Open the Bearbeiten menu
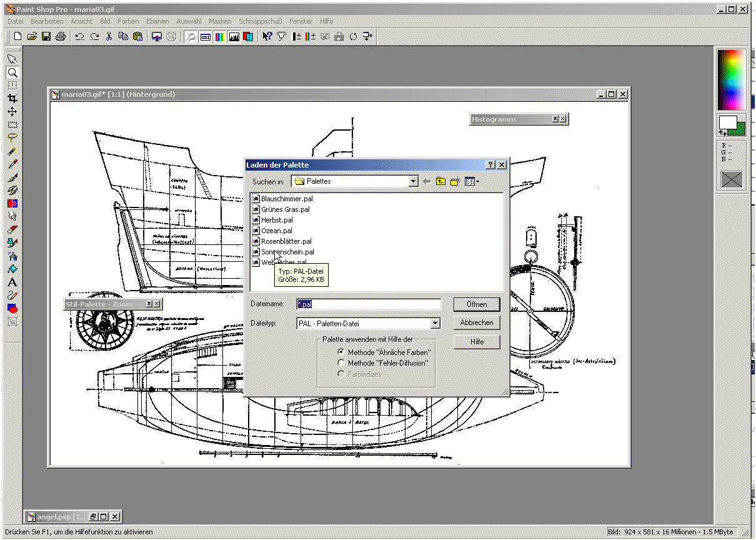Viewport: 756px width, 540px height. pos(47,21)
